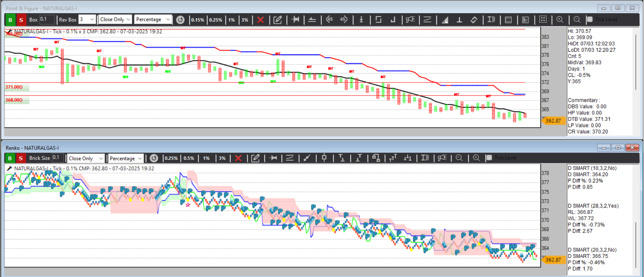Open the Rev Box dropdown showing 3

coord(87,19)
